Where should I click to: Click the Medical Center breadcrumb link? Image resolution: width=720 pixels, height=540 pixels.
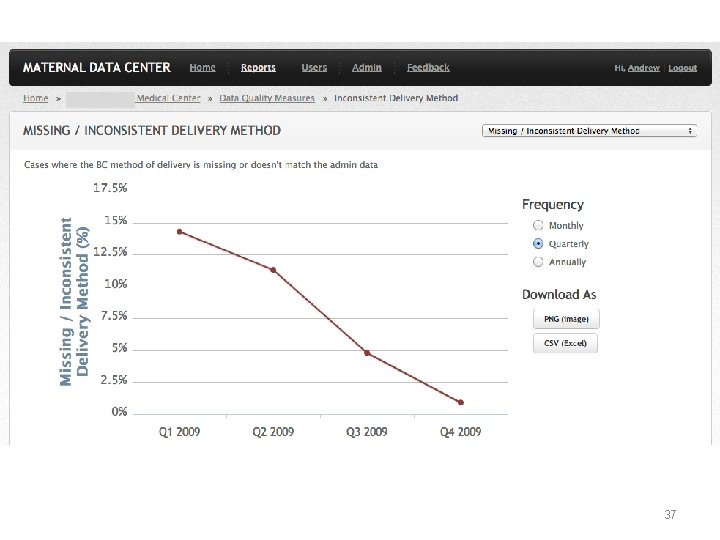[x=169, y=98]
